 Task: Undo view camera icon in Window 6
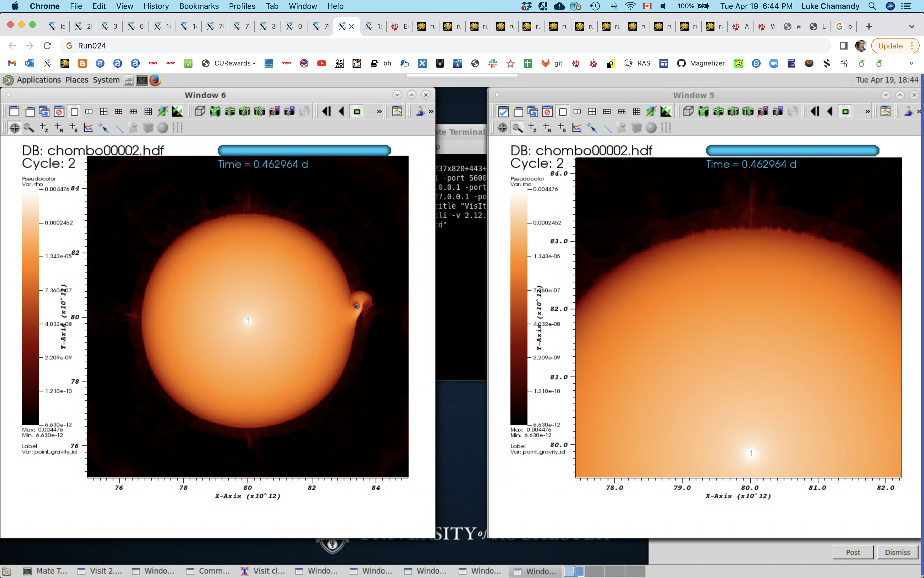245,111
